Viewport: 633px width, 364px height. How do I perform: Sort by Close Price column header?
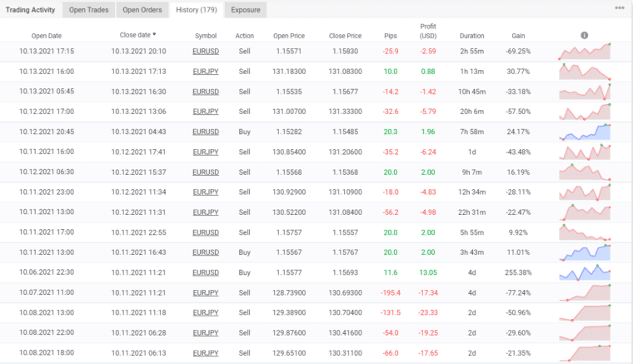coord(345,36)
